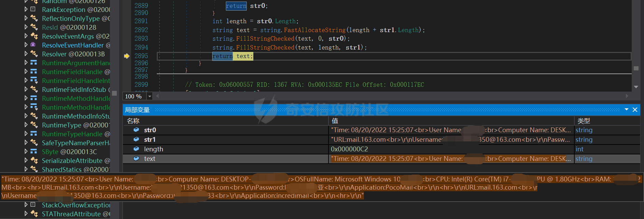
Task: Click the RuntimeFieldHandle struct icon
Action: tap(34, 71)
